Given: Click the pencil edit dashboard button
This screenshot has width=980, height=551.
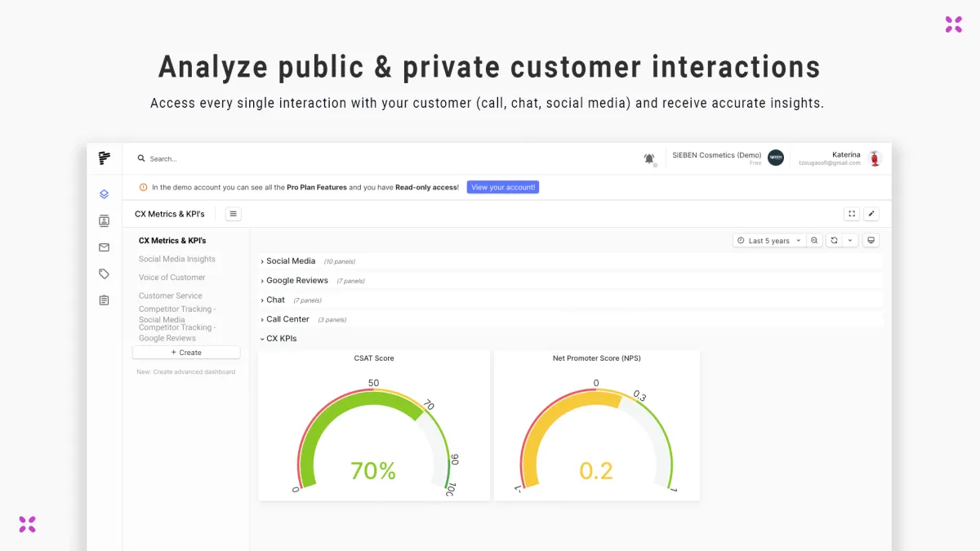Looking at the screenshot, I should tap(871, 214).
